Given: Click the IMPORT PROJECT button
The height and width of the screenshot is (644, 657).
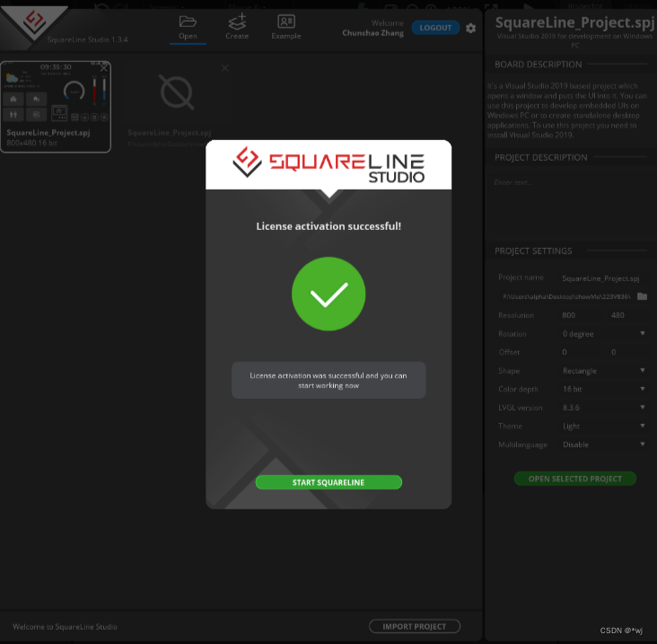Looking at the screenshot, I should tap(415, 626).
